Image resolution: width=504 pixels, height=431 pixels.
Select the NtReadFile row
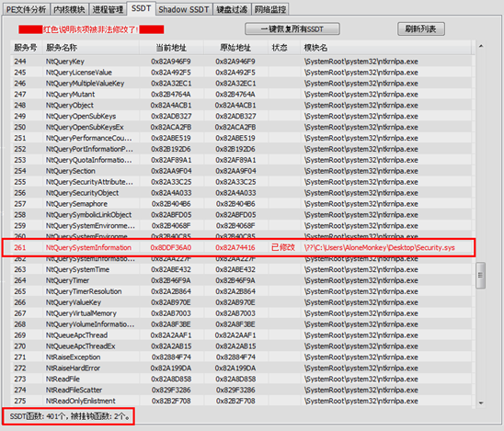coord(241,379)
